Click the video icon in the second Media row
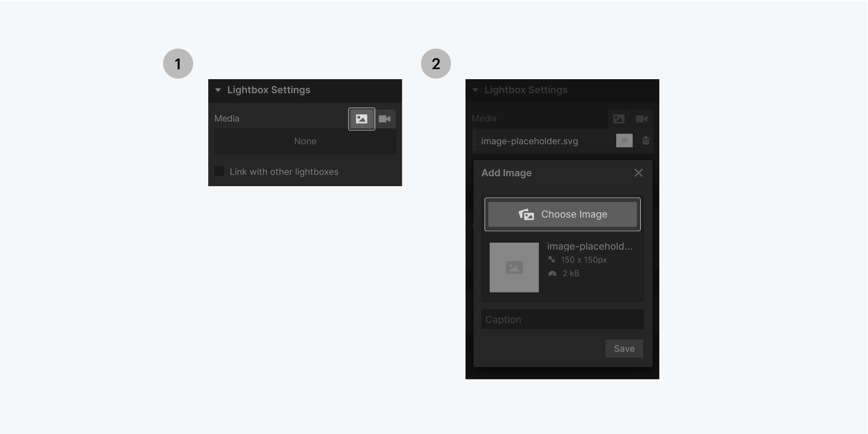868x434 pixels. 642,118
